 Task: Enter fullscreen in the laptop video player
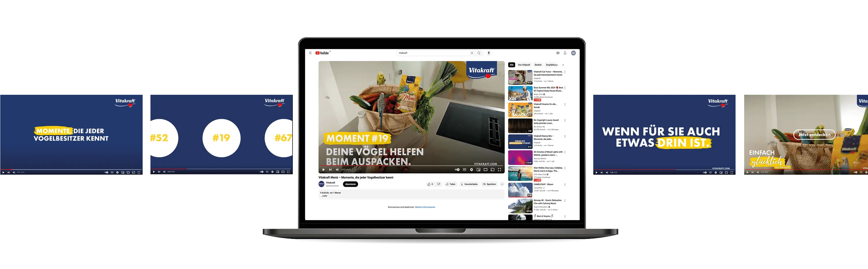coord(499,170)
